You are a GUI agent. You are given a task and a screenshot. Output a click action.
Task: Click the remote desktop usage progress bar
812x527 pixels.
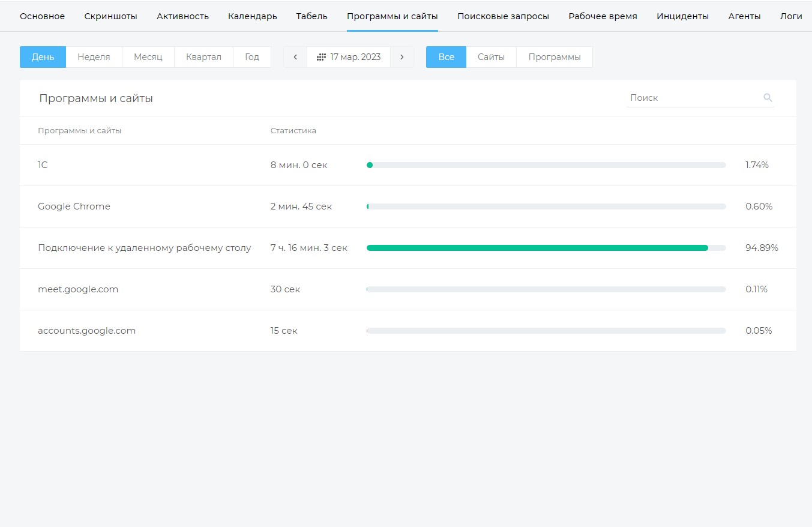(x=546, y=248)
